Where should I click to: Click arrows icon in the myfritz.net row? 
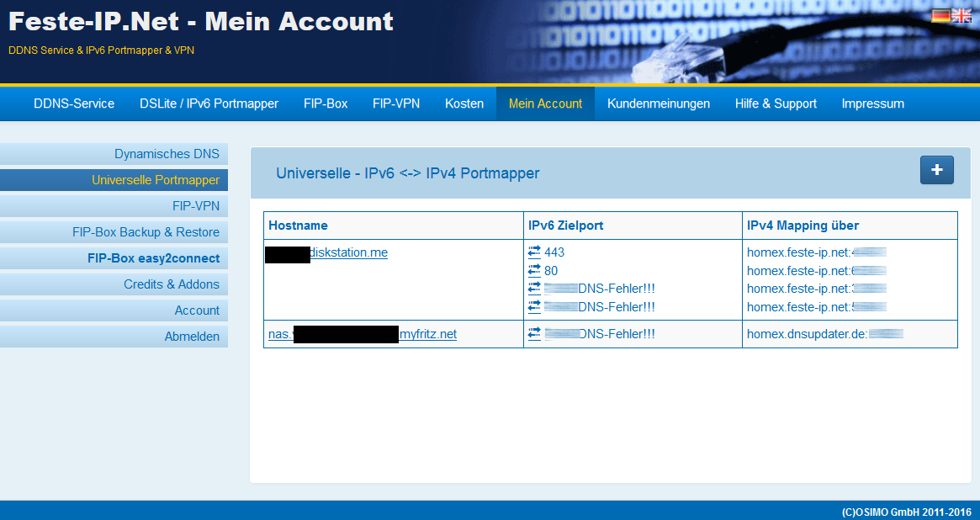534,334
